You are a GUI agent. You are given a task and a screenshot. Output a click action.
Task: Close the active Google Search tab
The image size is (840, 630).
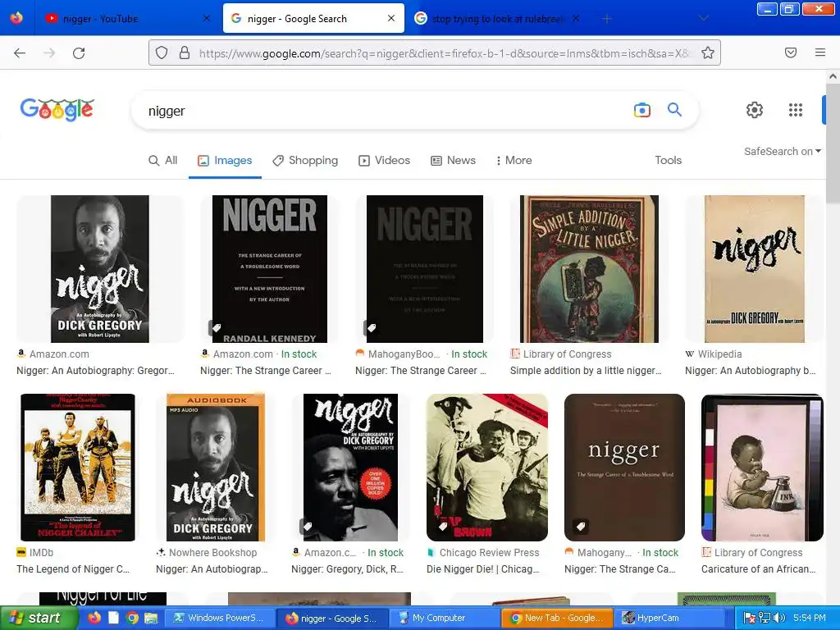(391, 18)
